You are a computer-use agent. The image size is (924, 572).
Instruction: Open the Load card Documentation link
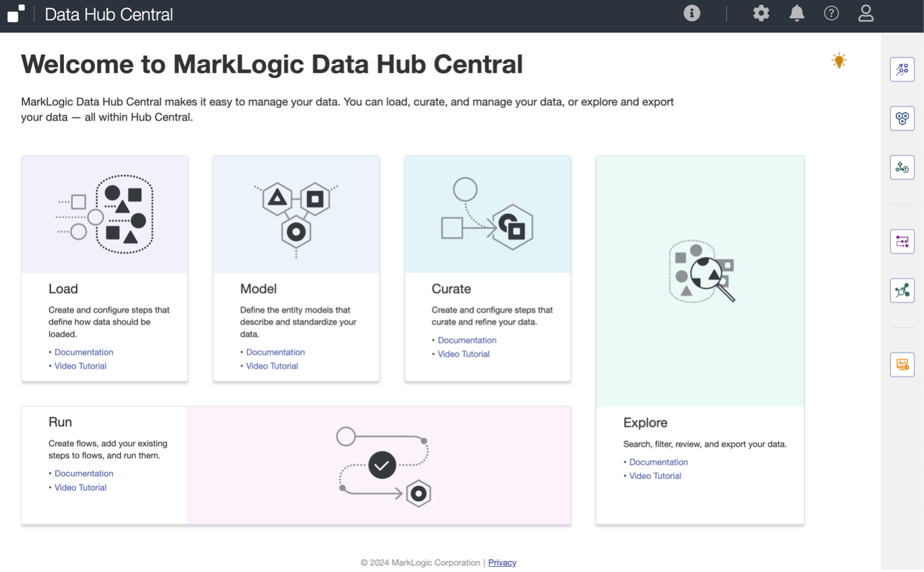click(84, 352)
